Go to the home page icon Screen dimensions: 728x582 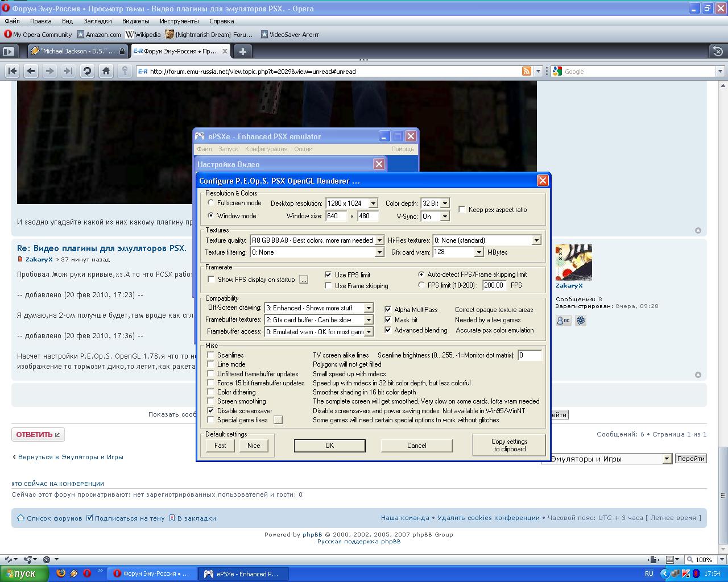pos(106,71)
